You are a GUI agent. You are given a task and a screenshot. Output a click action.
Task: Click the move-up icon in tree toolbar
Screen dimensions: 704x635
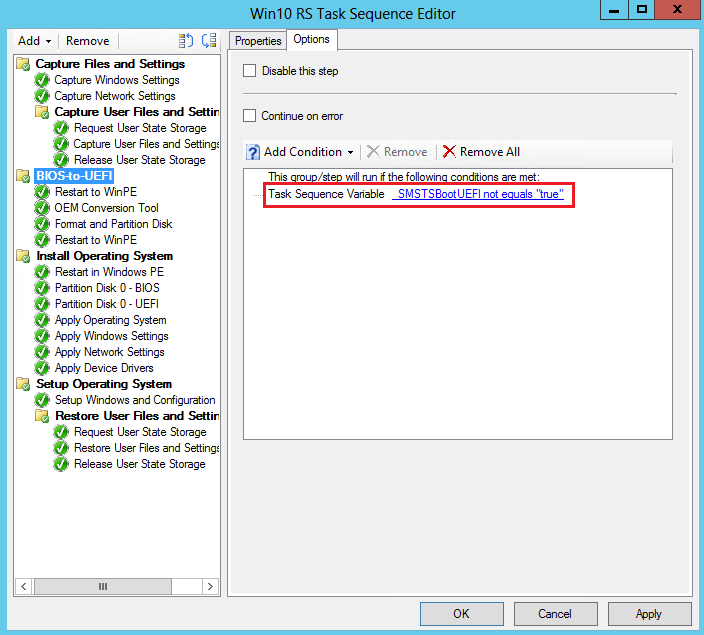(186, 41)
